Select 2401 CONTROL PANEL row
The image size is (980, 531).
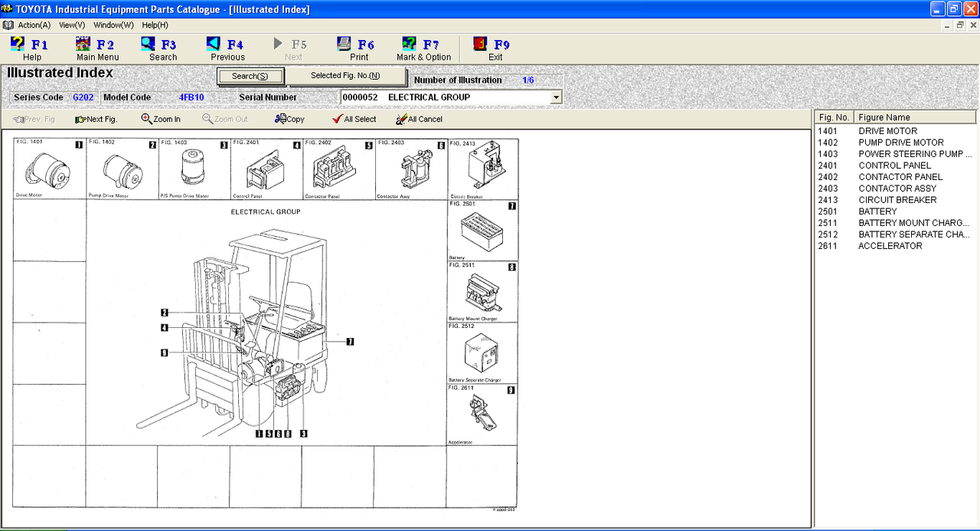click(896, 166)
